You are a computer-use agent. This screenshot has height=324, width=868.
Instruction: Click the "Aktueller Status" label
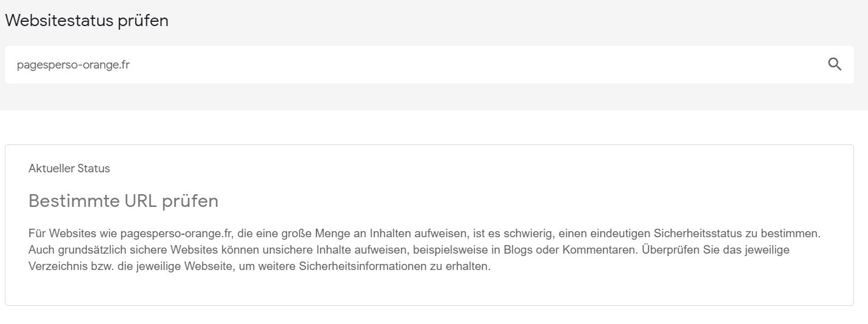click(x=69, y=169)
